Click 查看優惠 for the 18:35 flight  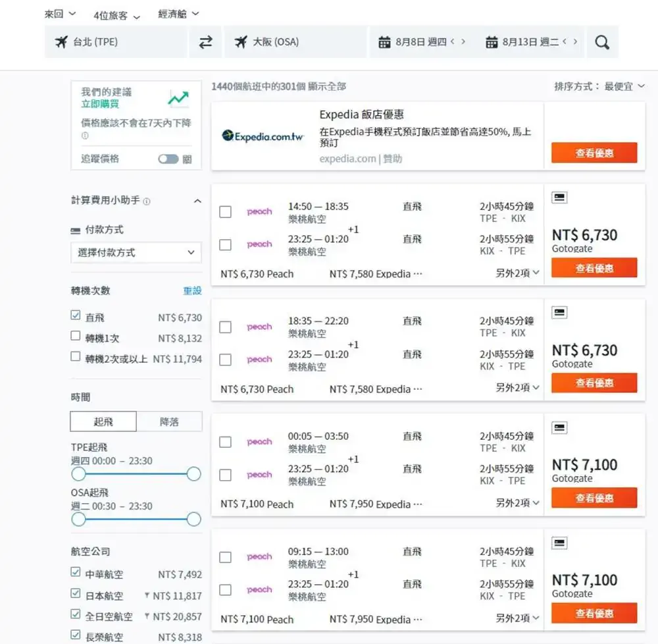tap(594, 383)
